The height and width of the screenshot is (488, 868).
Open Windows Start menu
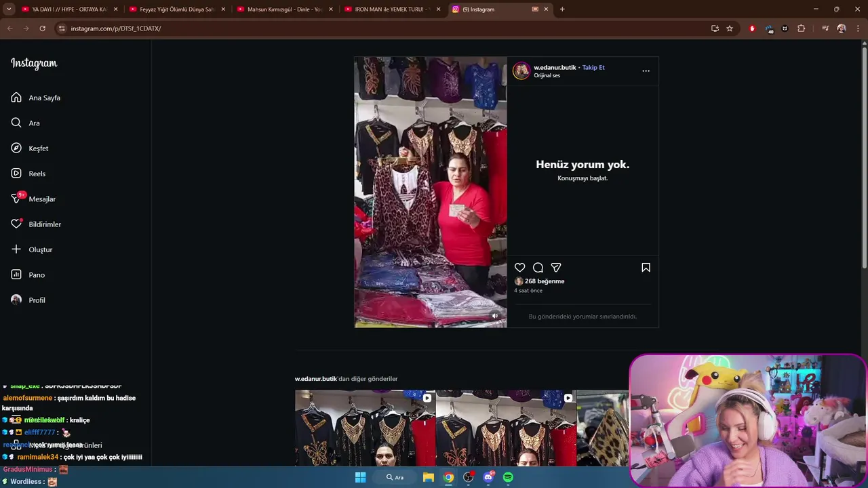[x=361, y=477]
